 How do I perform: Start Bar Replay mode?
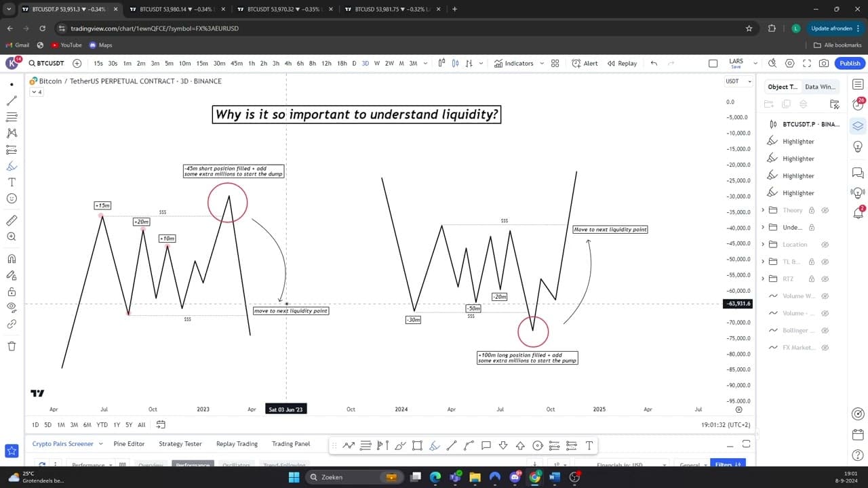point(623,63)
